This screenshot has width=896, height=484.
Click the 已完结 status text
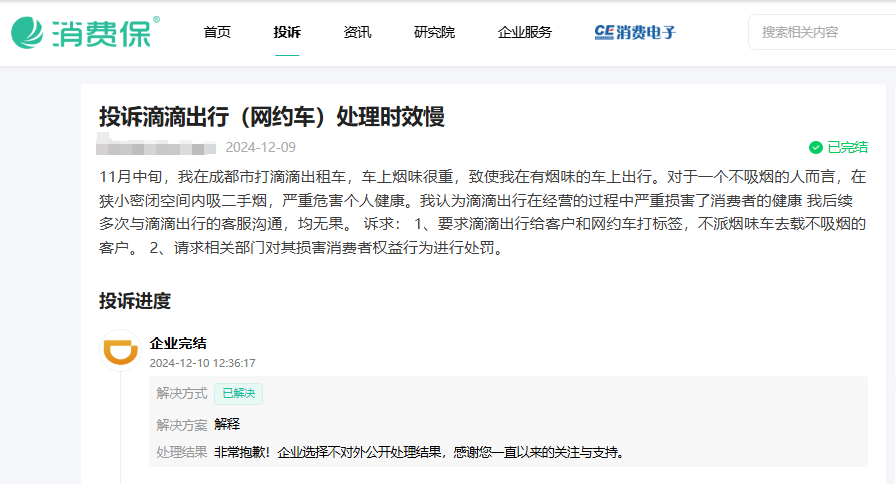(847, 147)
